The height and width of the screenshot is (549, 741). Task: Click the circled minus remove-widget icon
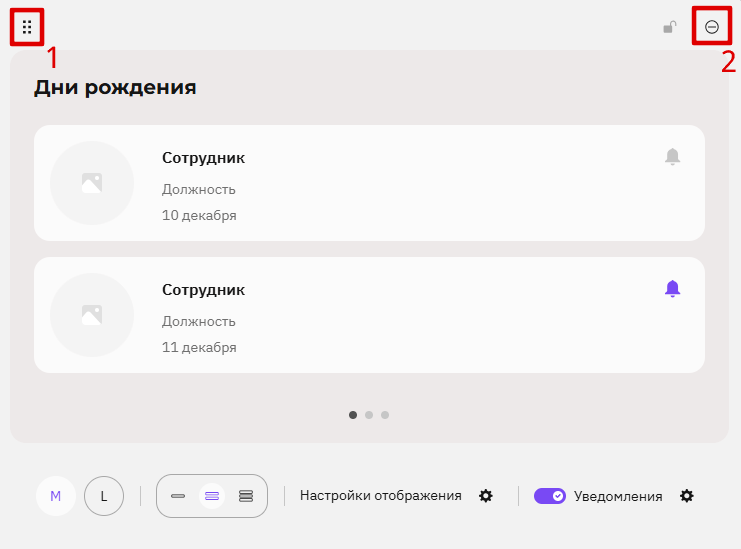pos(712,27)
